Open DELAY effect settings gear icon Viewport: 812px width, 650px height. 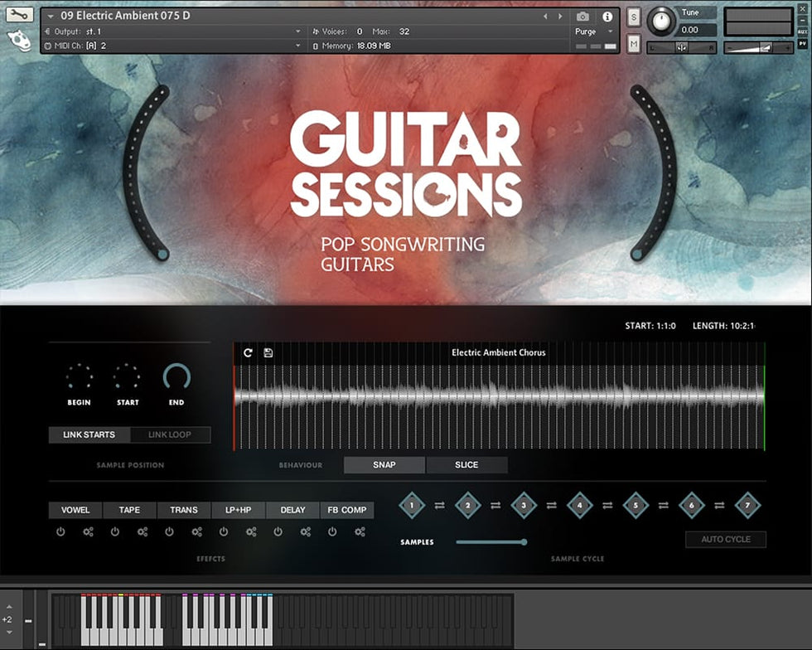305,531
